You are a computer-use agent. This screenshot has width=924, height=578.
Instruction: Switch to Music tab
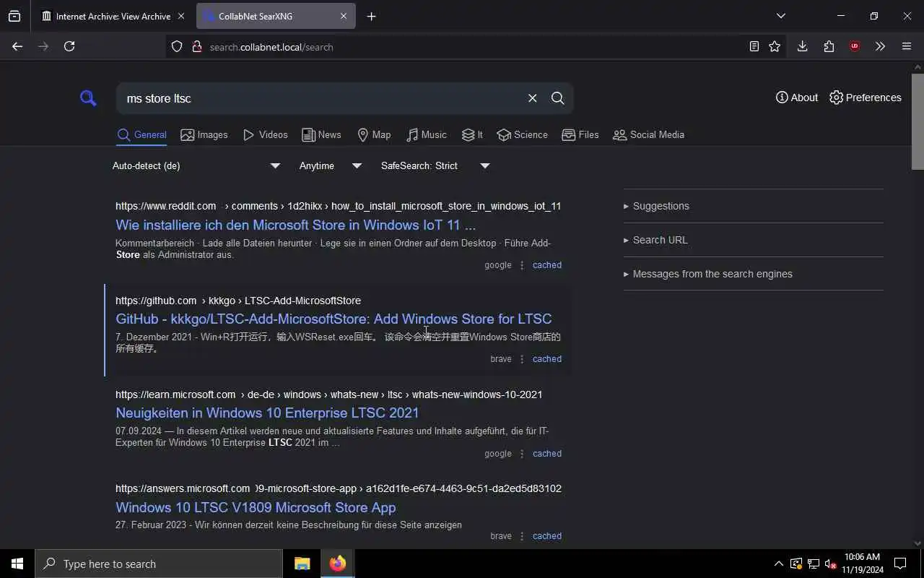pyautogui.click(x=426, y=135)
